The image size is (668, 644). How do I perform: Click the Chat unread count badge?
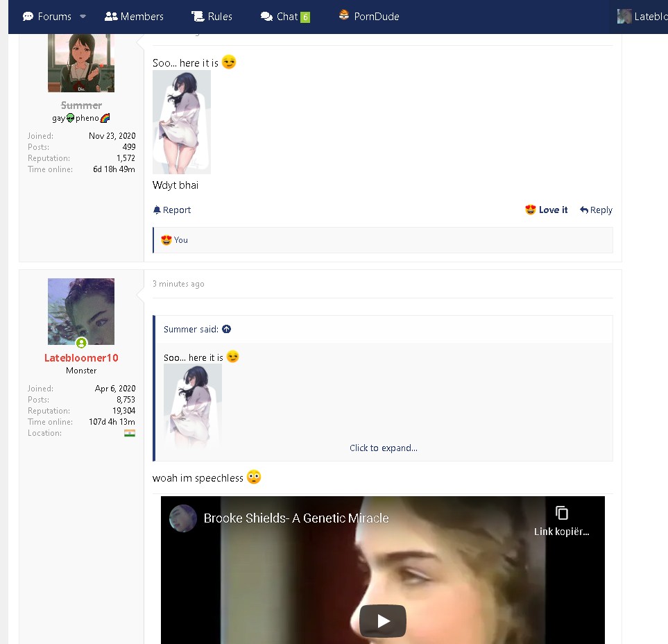[x=305, y=17]
